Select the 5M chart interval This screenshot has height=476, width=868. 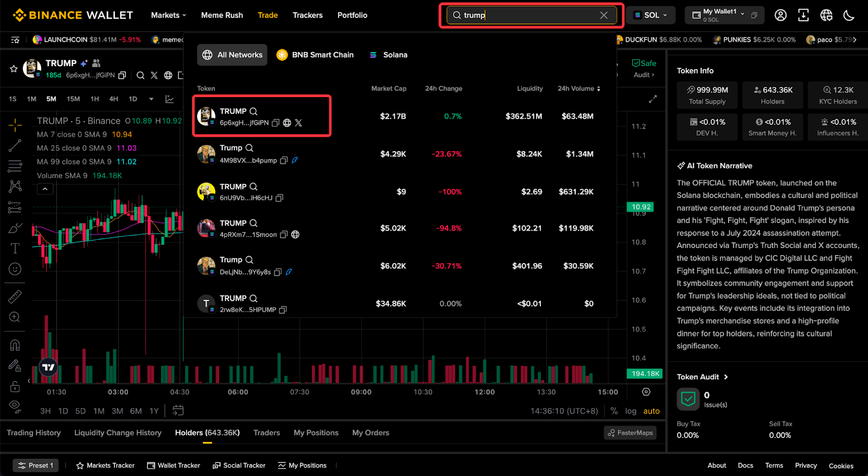coord(51,99)
